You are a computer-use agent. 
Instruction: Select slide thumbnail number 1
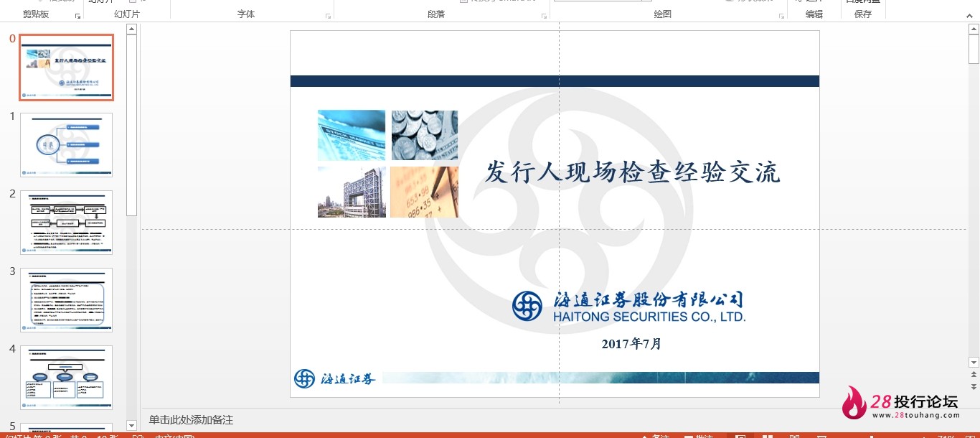(x=66, y=145)
